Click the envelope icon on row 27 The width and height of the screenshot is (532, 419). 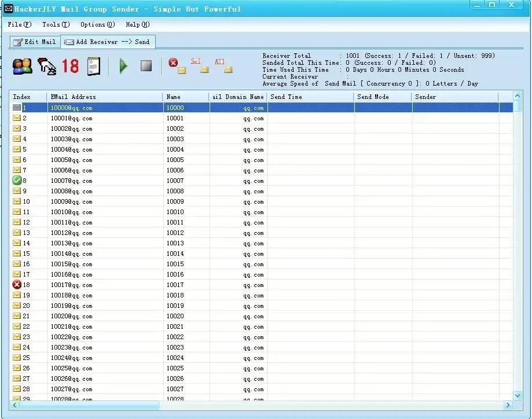[x=17, y=378]
